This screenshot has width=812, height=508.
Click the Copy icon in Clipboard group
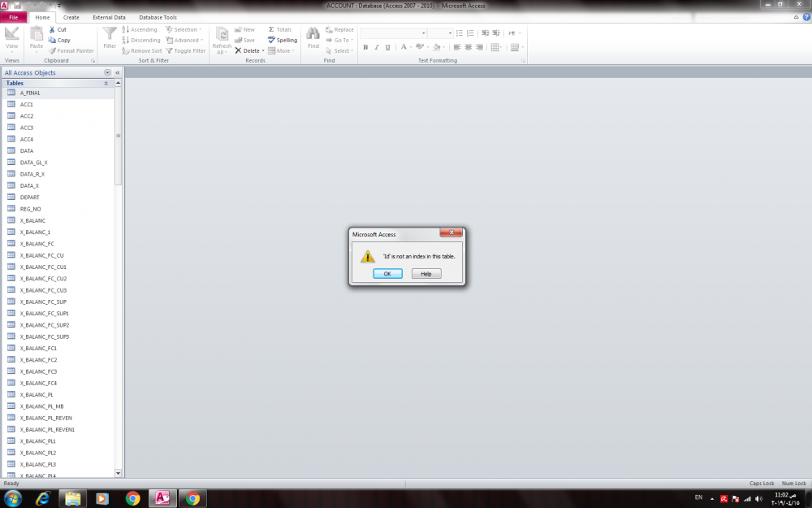click(52, 40)
